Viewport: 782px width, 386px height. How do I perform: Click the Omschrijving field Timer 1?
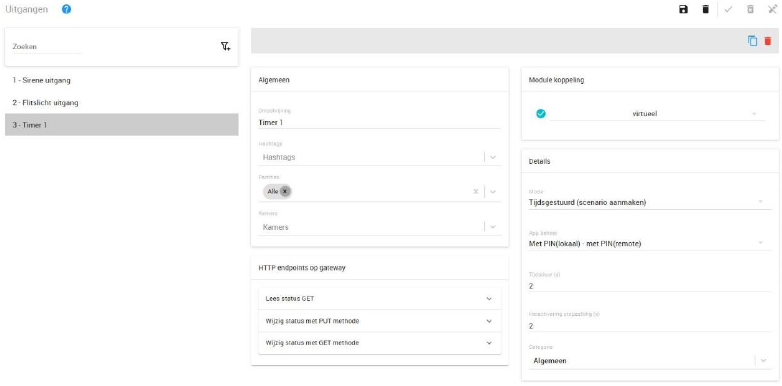tap(380, 122)
